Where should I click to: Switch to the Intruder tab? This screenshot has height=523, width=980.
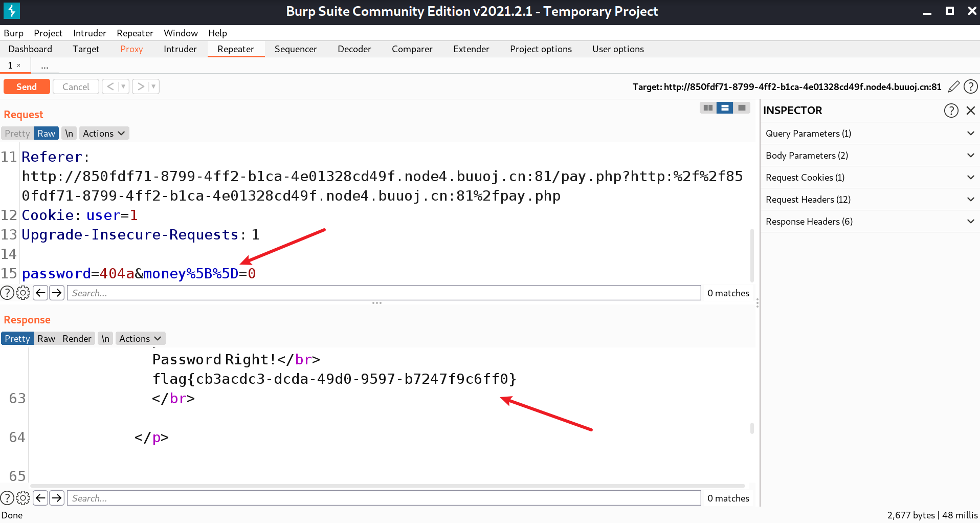[x=180, y=49]
